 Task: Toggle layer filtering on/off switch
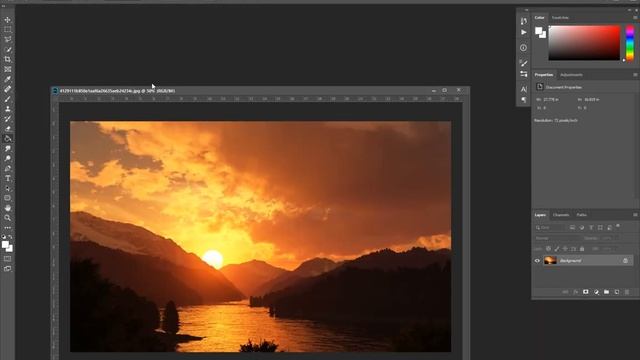pyautogui.click(x=618, y=226)
